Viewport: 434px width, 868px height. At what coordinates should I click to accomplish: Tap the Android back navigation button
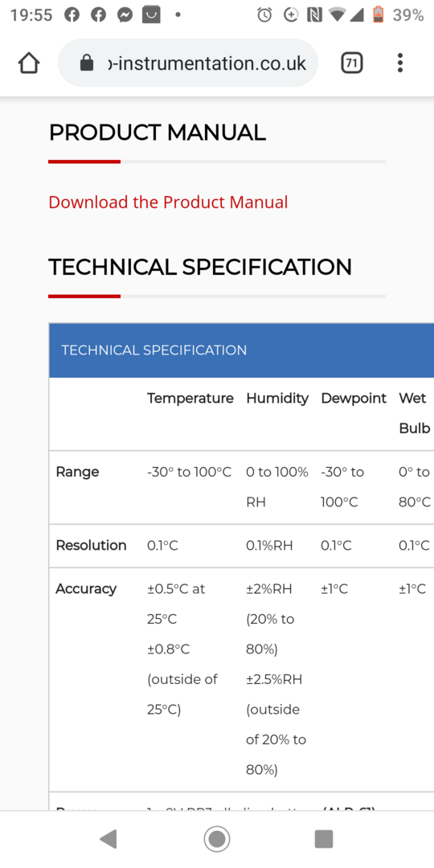point(108,839)
